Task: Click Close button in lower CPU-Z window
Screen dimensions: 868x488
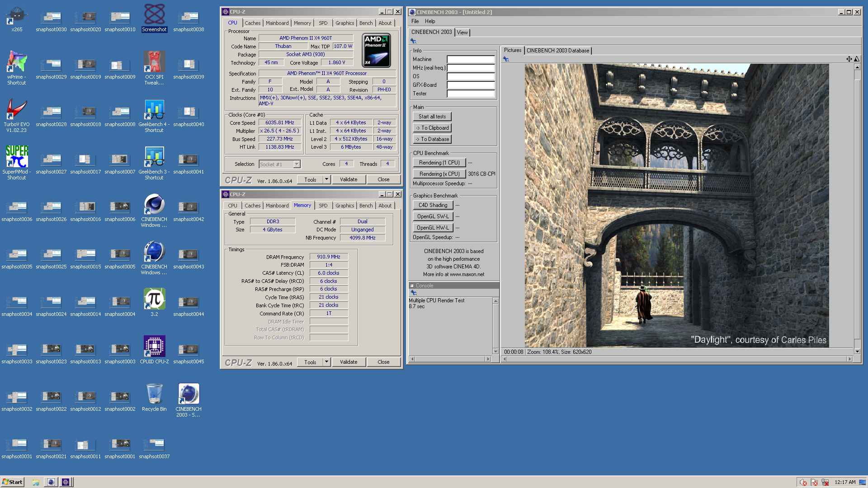Action: (383, 362)
